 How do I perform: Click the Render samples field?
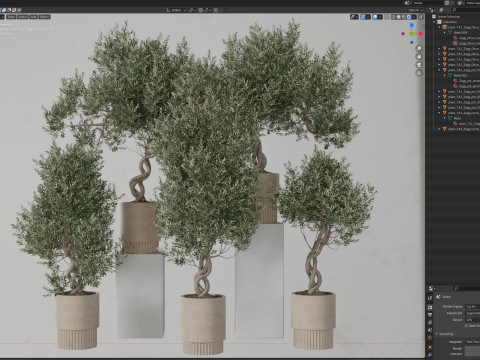[473, 348]
